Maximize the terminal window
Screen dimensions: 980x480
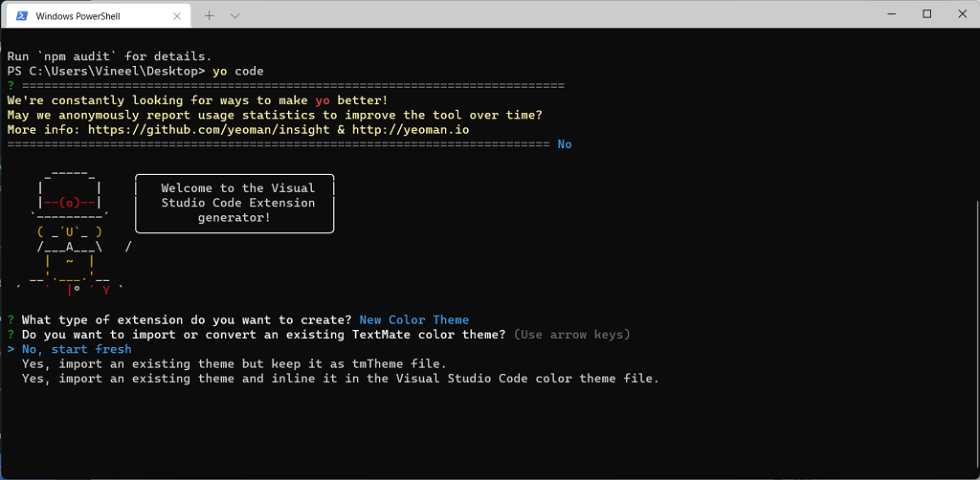pyautogui.click(x=926, y=13)
